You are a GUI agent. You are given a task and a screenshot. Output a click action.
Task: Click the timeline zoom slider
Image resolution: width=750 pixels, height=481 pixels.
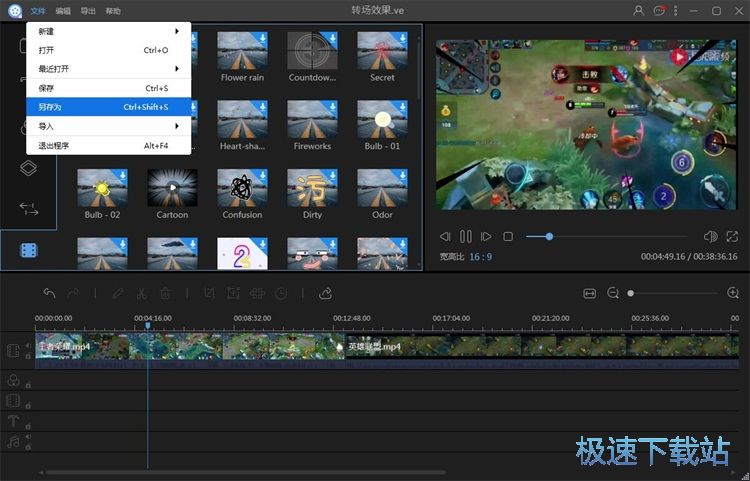click(x=672, y=293)
